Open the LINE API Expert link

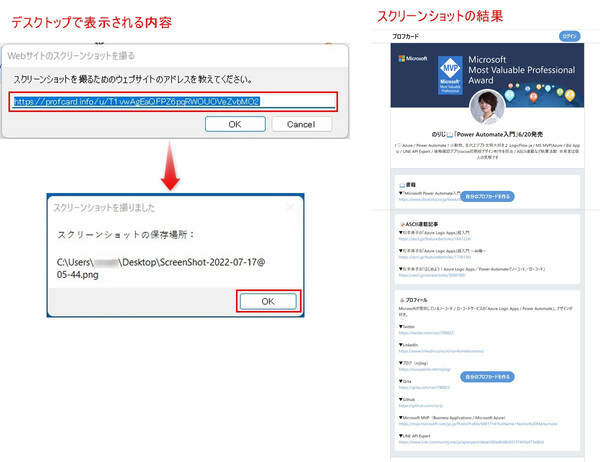point(470,442)
